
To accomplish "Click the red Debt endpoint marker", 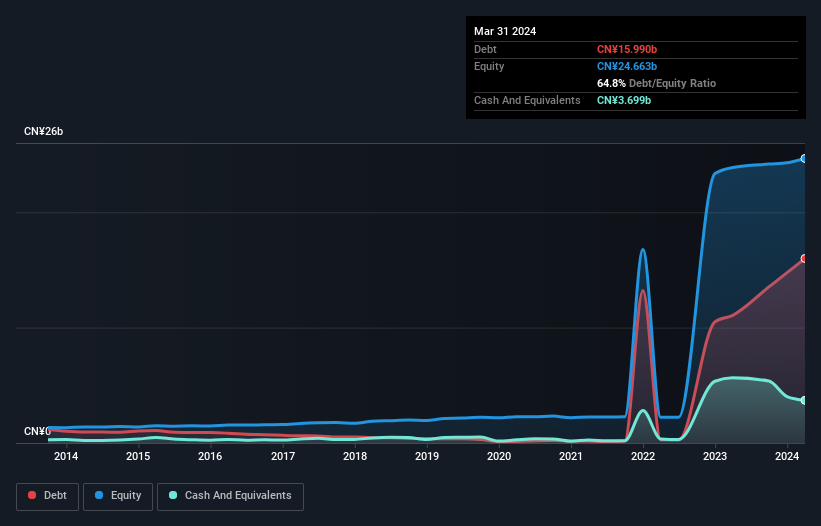I will 804,259.
